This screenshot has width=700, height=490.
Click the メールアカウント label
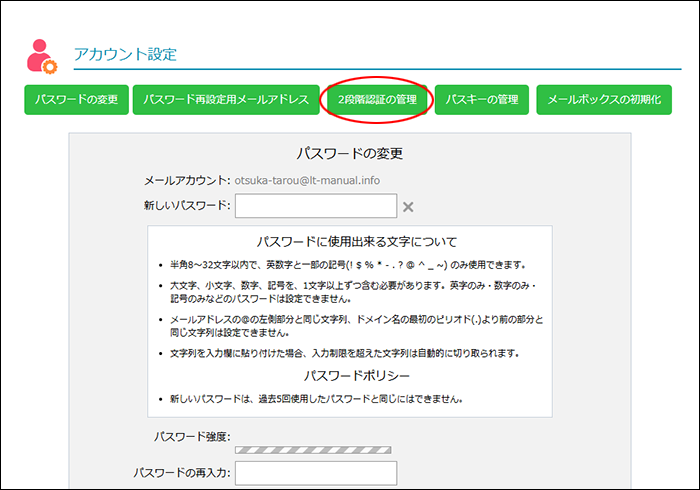coord(187,180)
